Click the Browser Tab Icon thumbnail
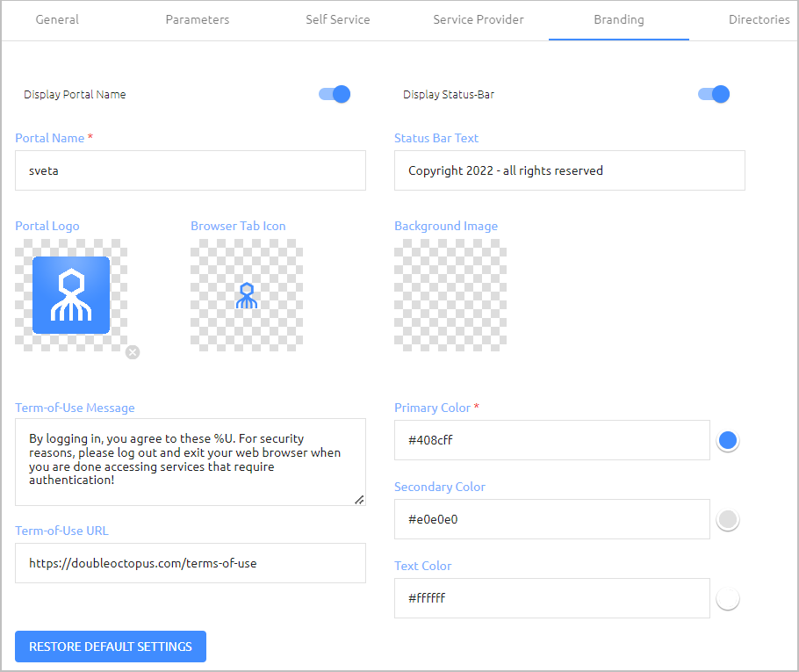The image size is (799, 672). tap(247, 295)
